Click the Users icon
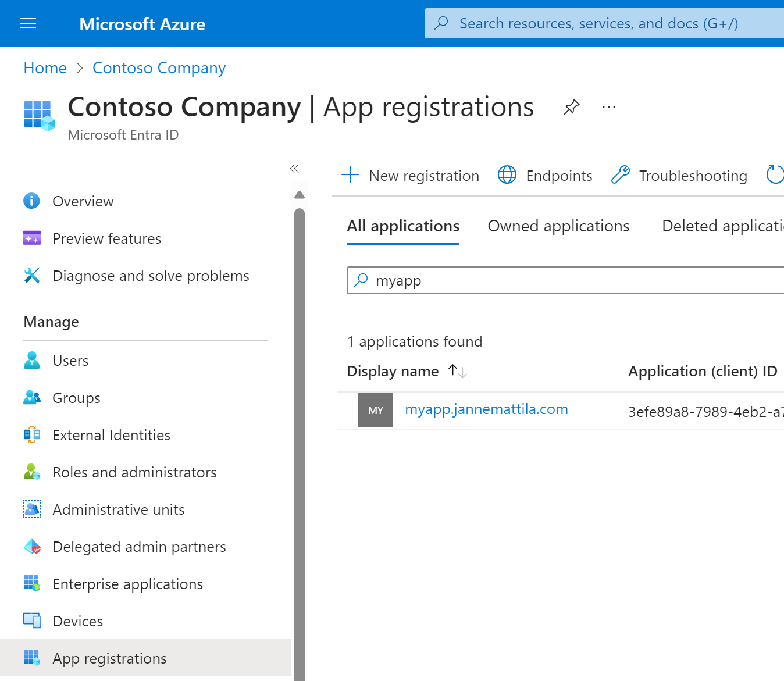Image resolution: width=784 pixels, height=681 pixels. [x=32, y=361]
